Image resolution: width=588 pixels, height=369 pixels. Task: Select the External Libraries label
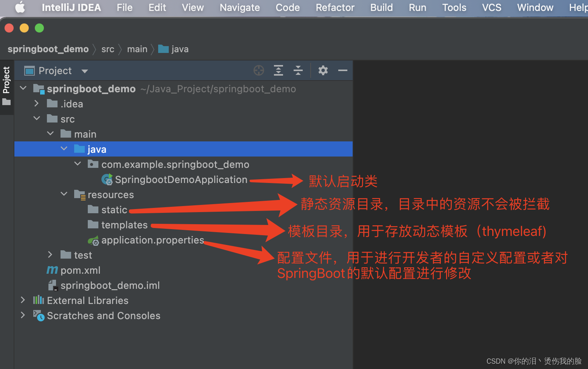(87, 301)
